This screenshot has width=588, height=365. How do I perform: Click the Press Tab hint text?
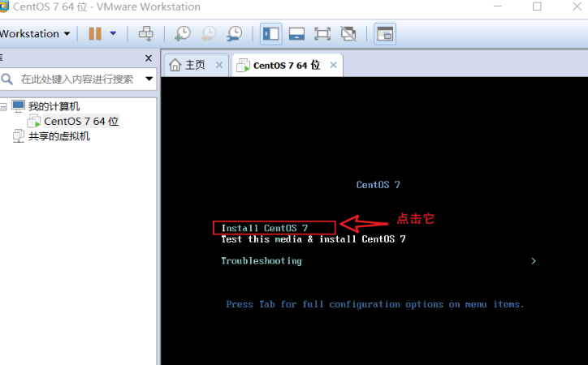(x=374, y=304)
